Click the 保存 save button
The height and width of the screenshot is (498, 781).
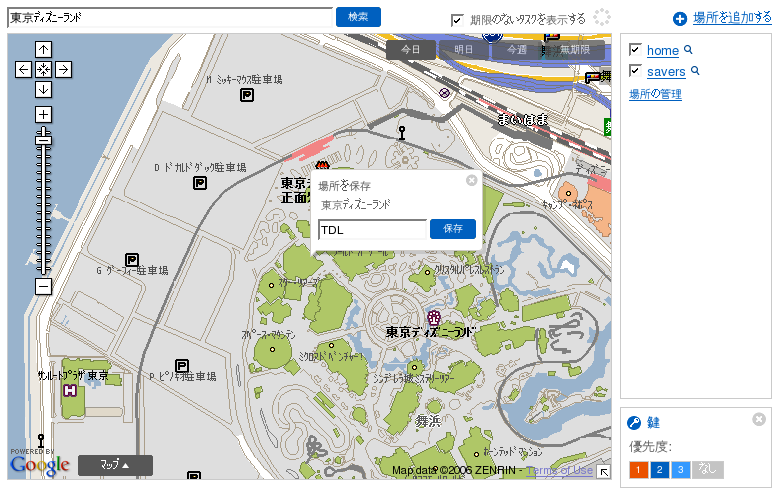point(453,229)
